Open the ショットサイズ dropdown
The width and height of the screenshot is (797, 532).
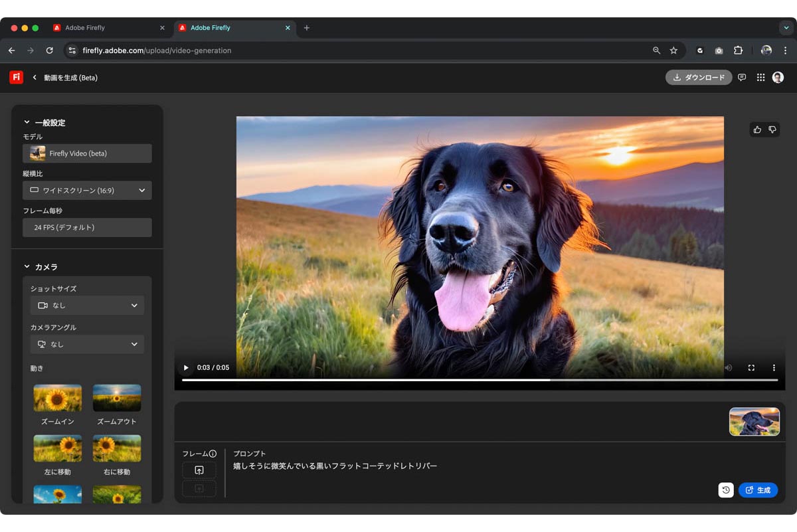[87, 305]
